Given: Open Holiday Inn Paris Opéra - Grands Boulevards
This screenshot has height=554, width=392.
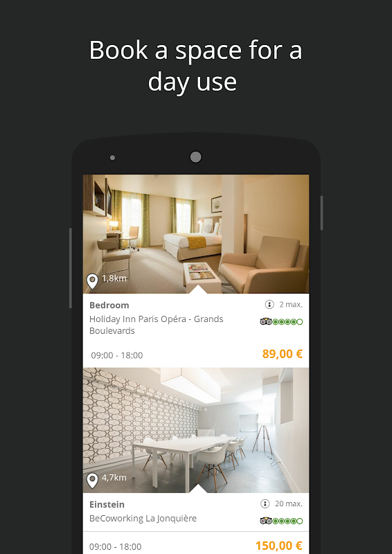Looking at the screenshot, I should point(157,325).
